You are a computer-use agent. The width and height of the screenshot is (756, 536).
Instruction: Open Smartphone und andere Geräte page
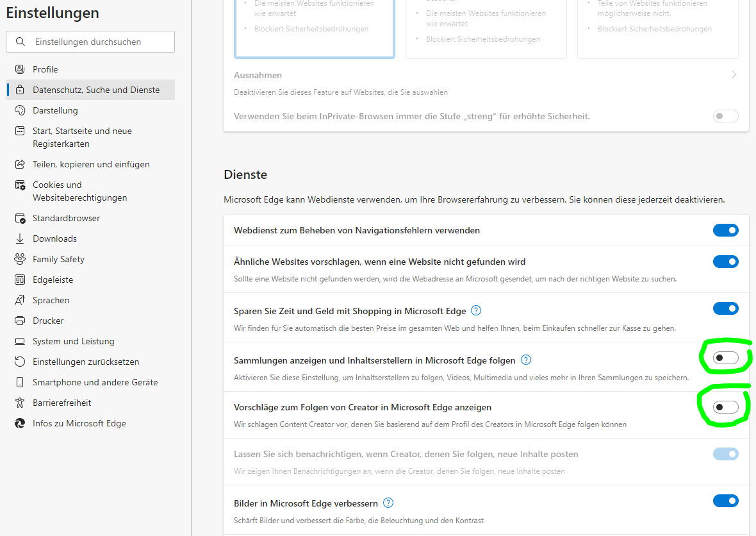(x=90, y=382)
